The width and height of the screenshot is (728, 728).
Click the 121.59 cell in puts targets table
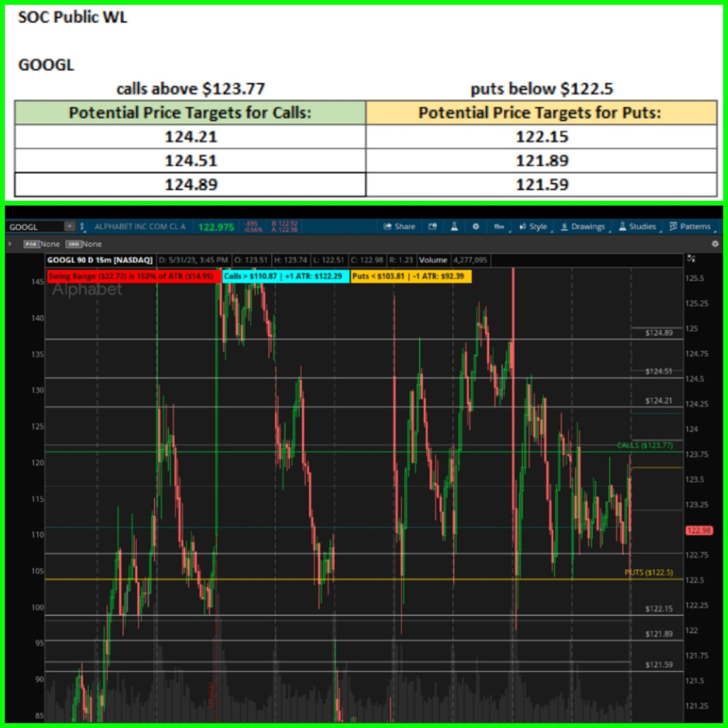[541, 184]
